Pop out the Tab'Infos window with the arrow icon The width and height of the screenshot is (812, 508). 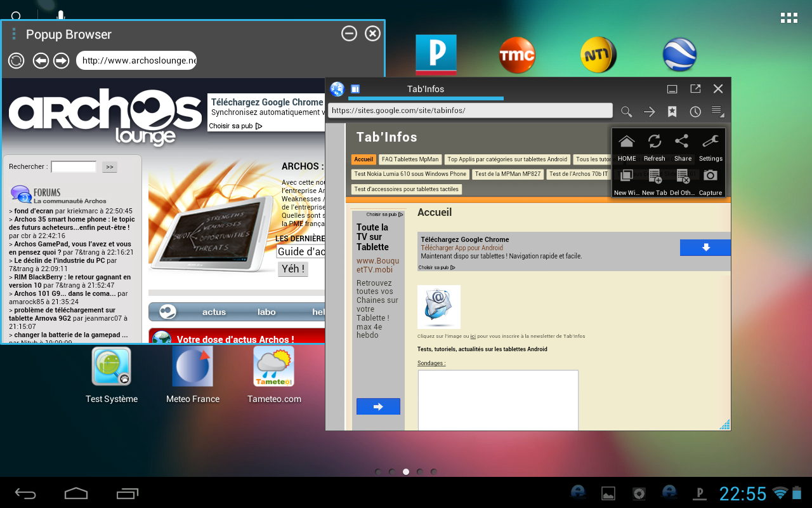(695, 89)
